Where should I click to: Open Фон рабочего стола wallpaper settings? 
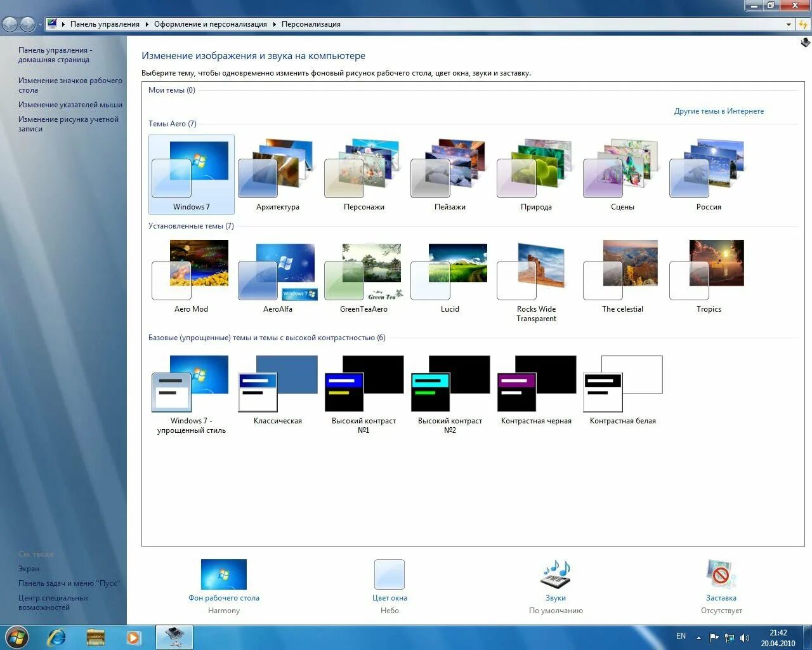(224, 587)
